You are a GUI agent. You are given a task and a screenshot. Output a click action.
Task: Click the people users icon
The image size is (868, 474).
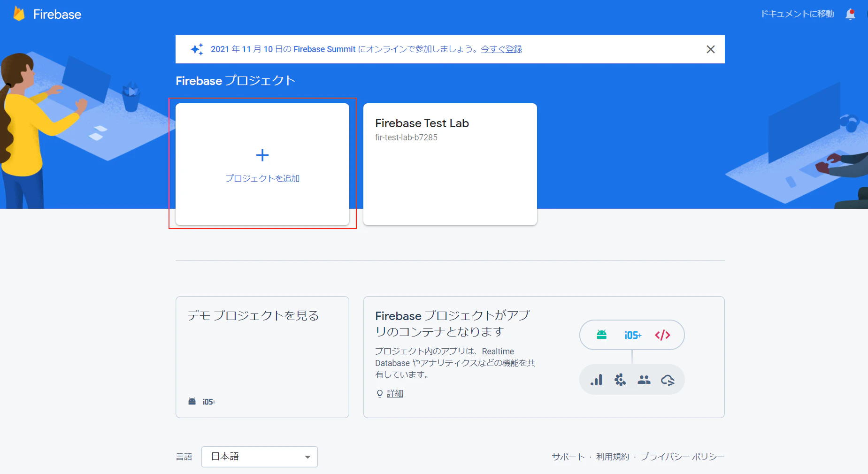[x=644, y=380]
